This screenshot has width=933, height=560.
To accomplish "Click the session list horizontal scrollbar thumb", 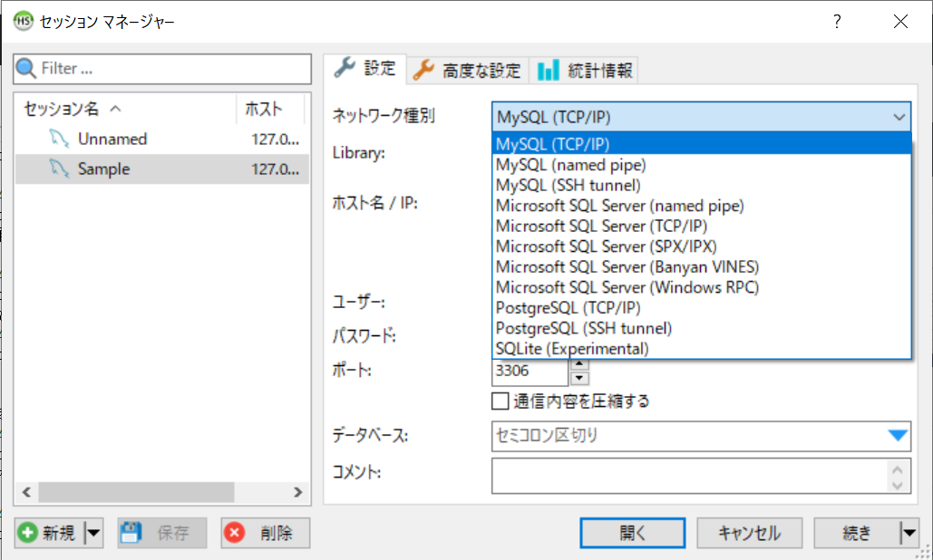I will [x=136, y=492].
